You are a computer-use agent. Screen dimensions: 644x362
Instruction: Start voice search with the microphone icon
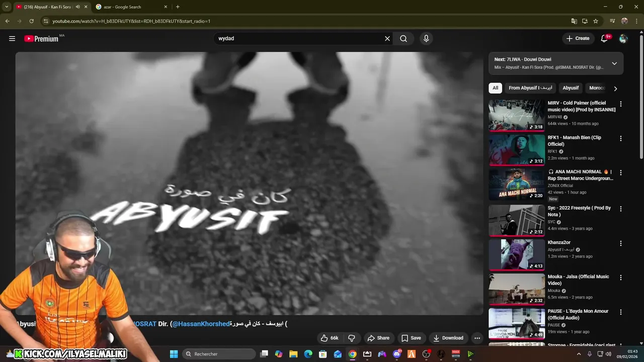tap(426, 38)
